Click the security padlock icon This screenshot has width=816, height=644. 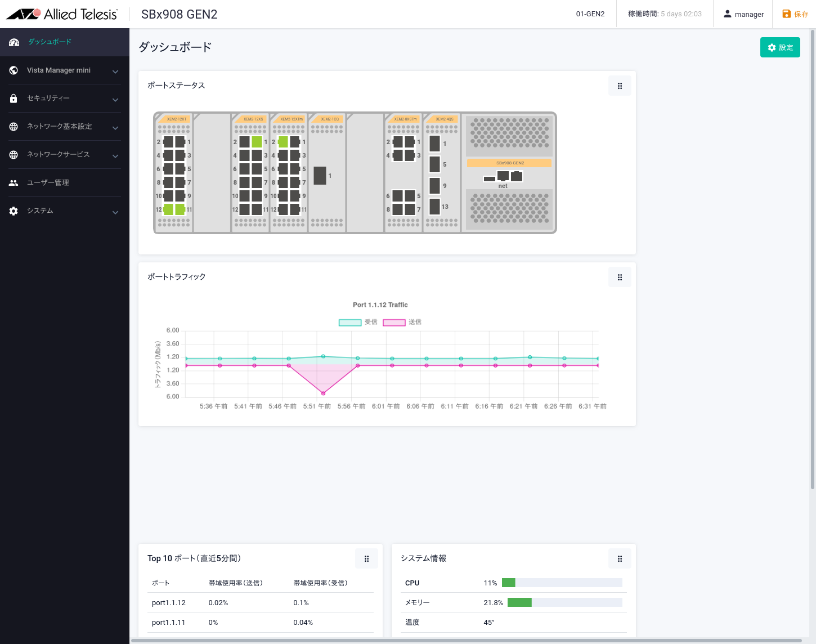14,99
